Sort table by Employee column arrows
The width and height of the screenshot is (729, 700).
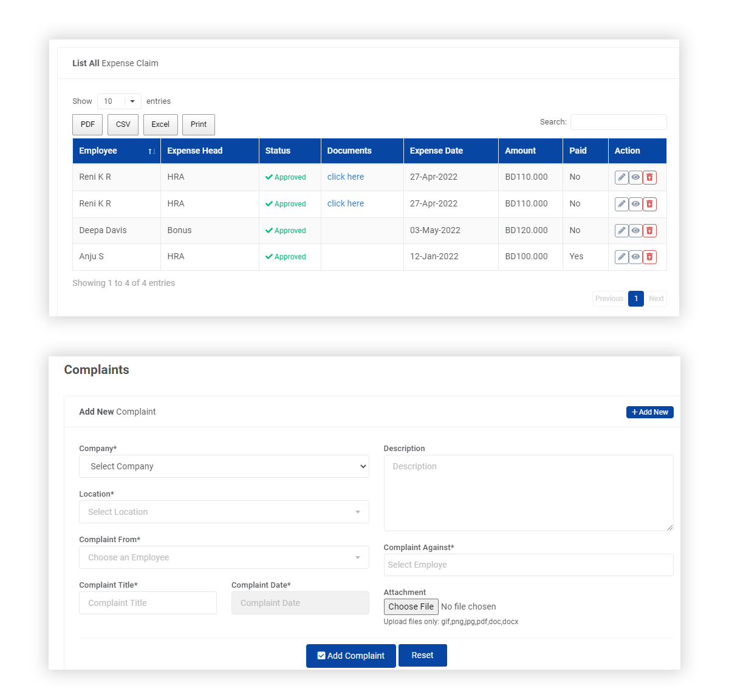point(151,151)
